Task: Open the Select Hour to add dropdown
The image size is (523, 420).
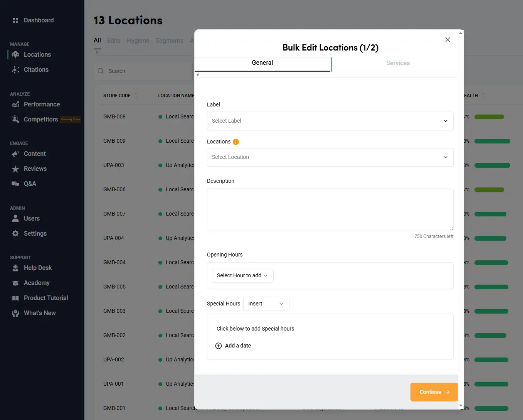Action: coord(242,276)
